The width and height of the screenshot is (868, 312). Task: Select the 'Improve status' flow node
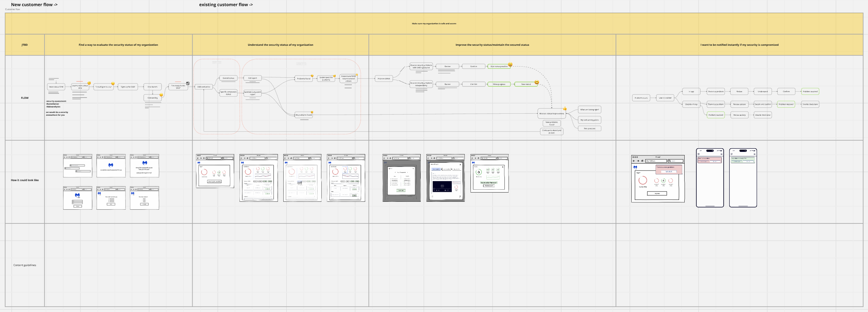[384, 78]
